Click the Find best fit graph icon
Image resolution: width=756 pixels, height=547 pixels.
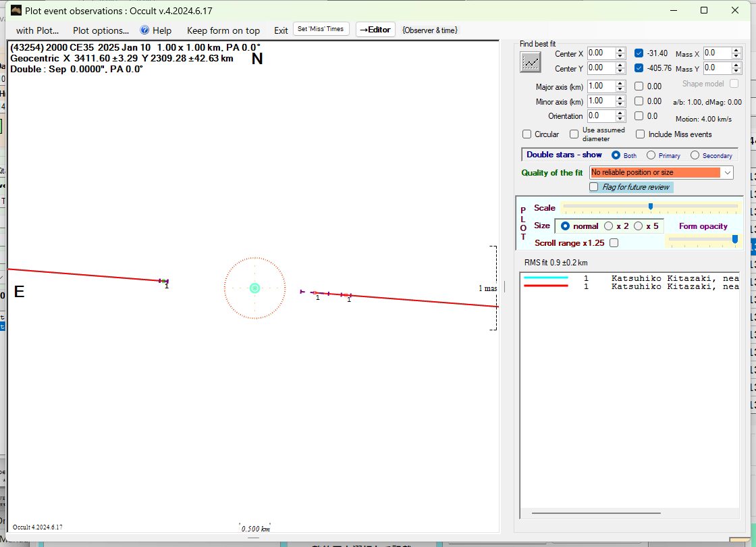pos(531,62)
